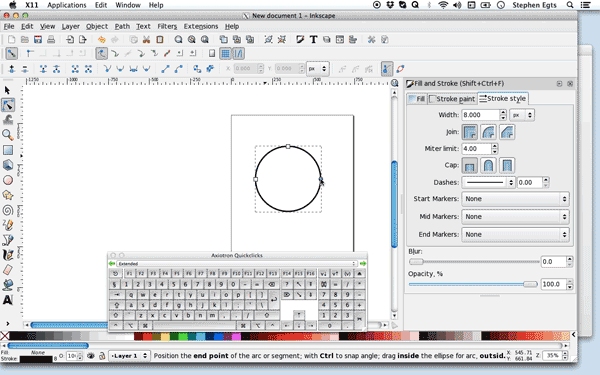The height and width of the screenshot is (375, 600).
Task: Click the Paste clipboard icon
Action: (160, 39)
